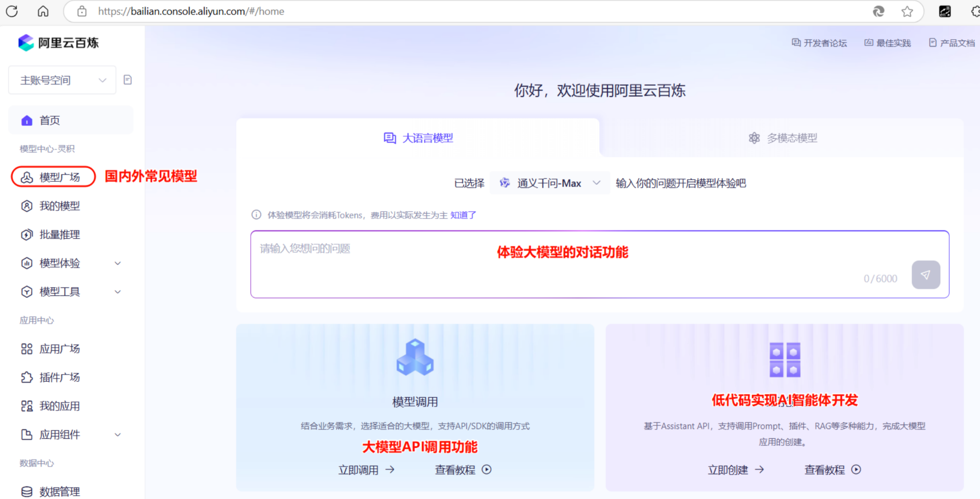Click the send message paper plane icon

click(x=926, y=275)
